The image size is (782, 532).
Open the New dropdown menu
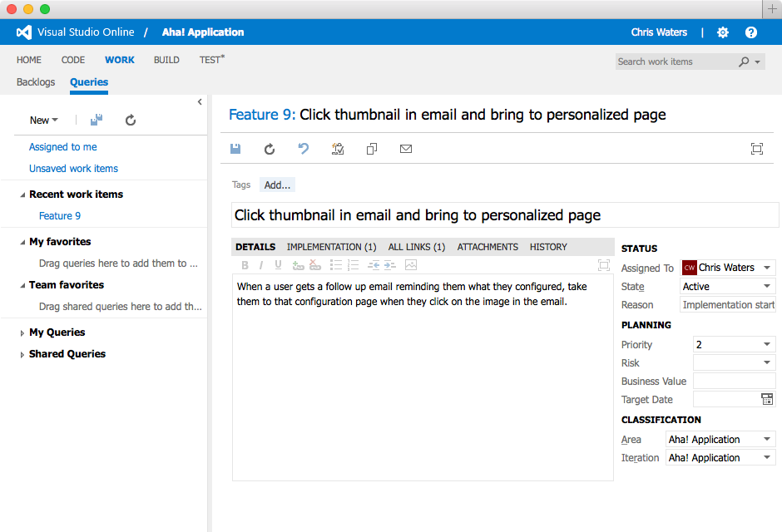44,120
